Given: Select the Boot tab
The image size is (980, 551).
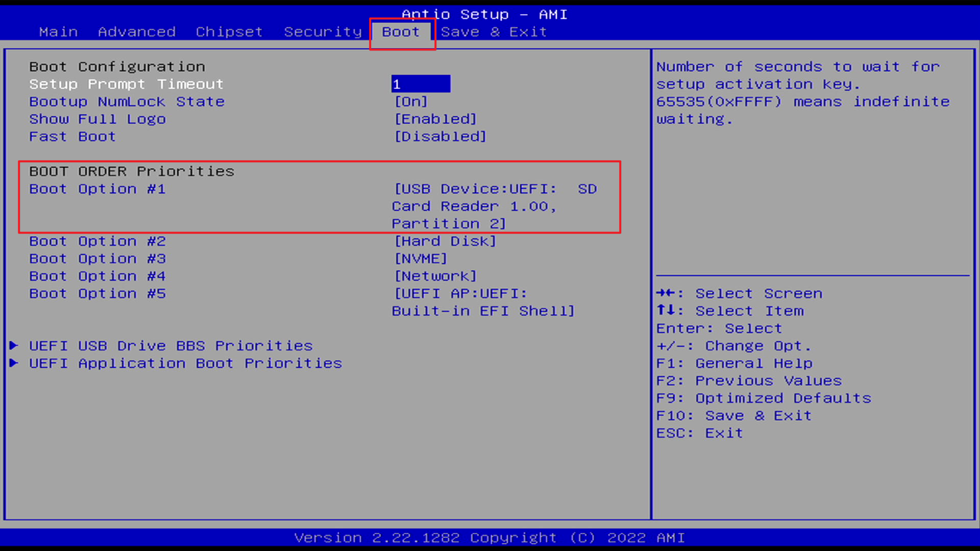Looking at the screenshot, I should (x=401, y=32).
